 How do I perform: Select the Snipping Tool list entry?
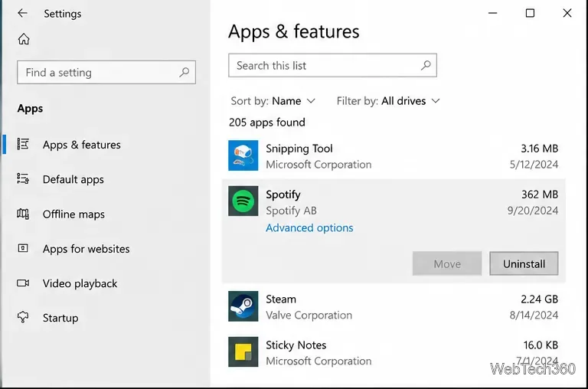point(394,155)
